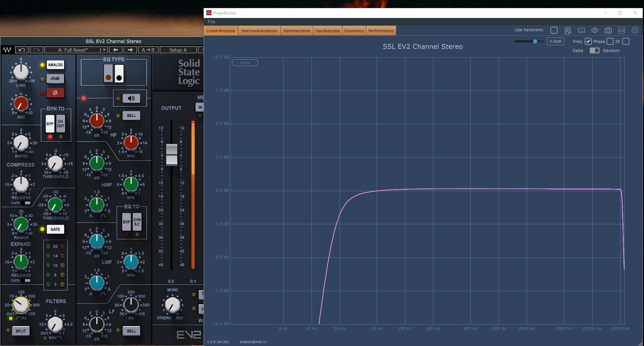Image resolution: width=644 pixels, height=346 pixels.
Task: Toggle the HF BELL button
Action: (131, 116)
